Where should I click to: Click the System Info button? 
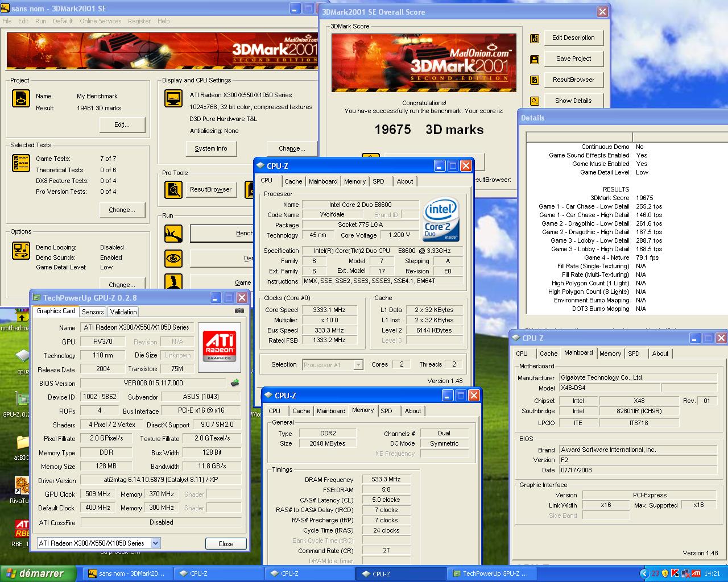pos(210,148)
